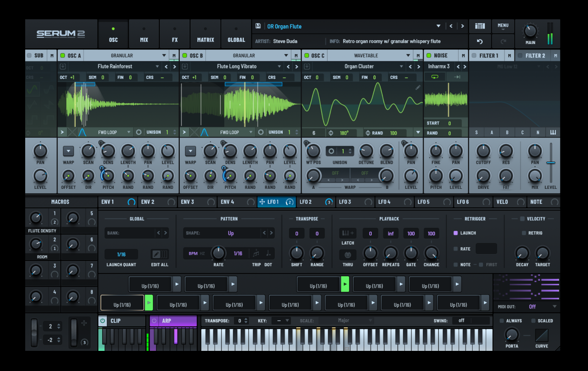Click the undo arrow icon

[x=480, y=42]
